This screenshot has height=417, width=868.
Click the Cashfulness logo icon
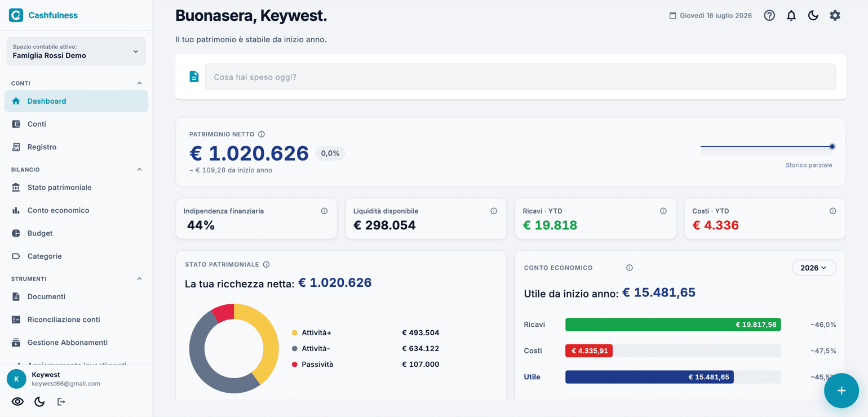[16, 15]
